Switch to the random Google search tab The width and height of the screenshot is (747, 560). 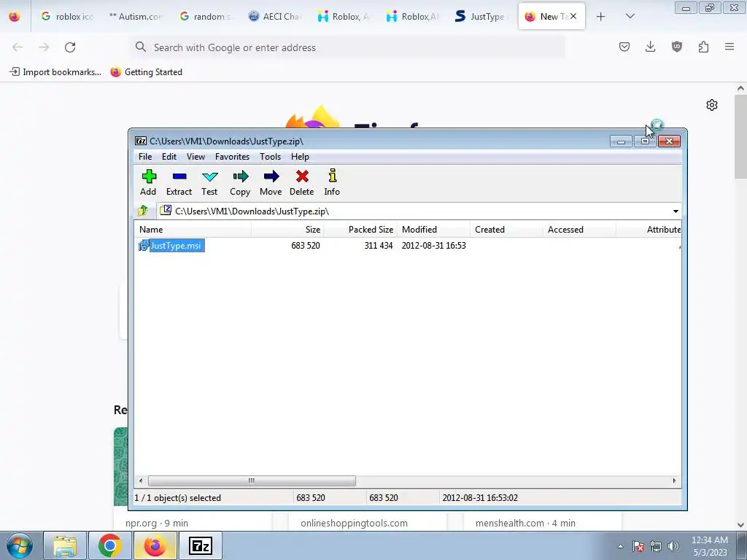[x=205, y=16]
